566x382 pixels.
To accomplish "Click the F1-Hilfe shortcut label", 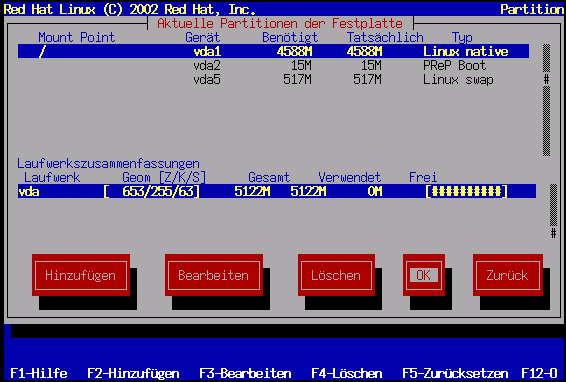I will click(x=39, y=373).
